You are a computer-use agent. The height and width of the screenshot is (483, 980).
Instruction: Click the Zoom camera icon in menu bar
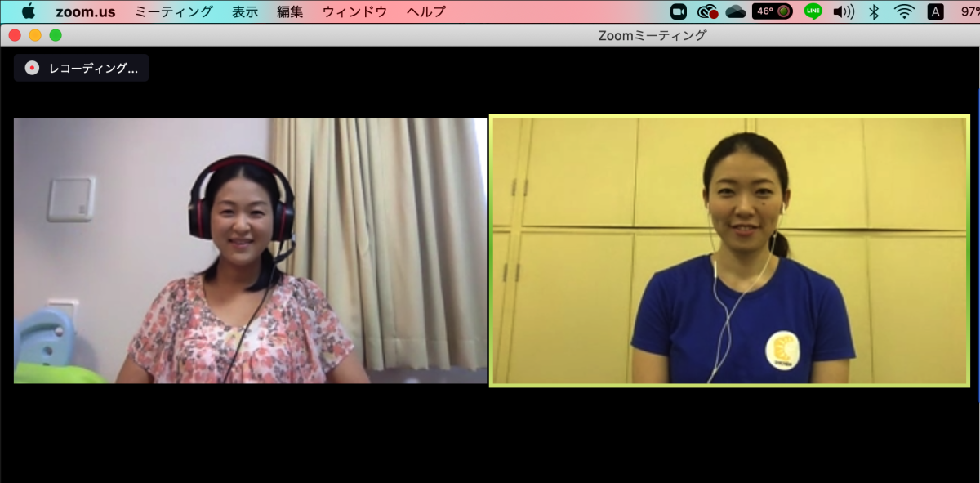click(x=678, y=11)
